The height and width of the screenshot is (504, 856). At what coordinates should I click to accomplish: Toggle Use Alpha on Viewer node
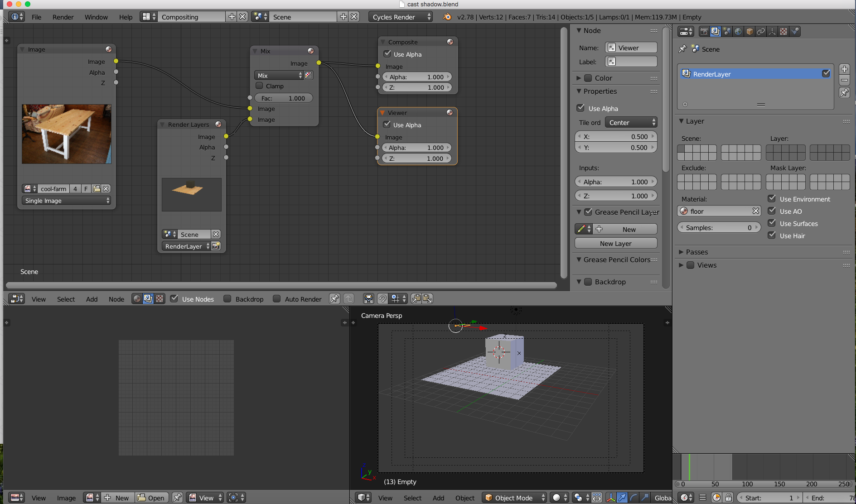click(x=387, y=125)
